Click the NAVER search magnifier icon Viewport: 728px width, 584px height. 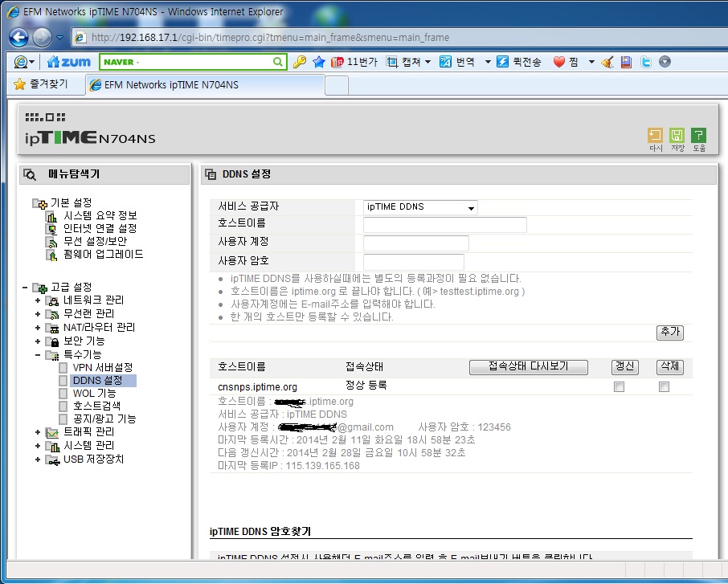pos(278,62)
